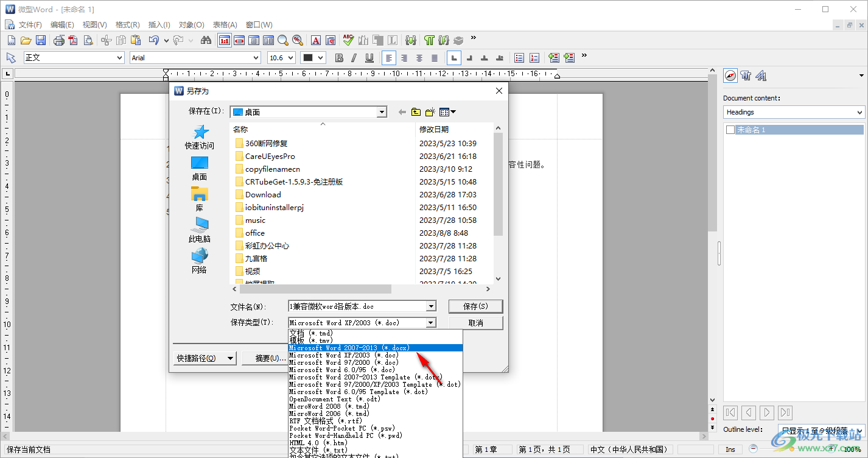Tick the 未命名 1 checkbox
This screenshot has width=868, height=458.
[x=730, y=130]
